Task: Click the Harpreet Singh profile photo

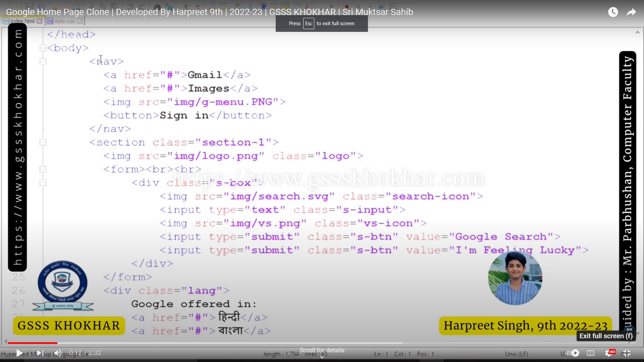Action: pos(515,278)
